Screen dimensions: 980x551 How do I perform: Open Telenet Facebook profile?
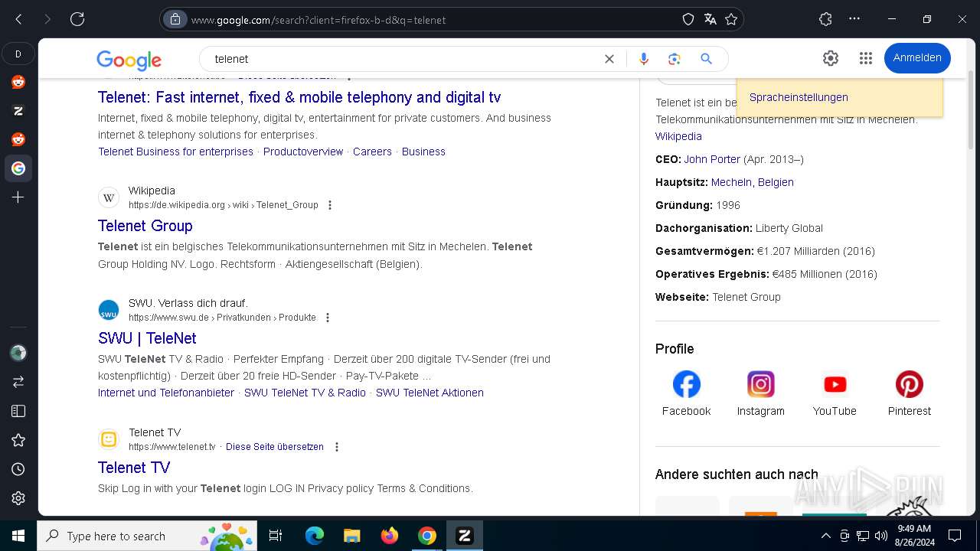pyautogui.click(x=686, y=393)
